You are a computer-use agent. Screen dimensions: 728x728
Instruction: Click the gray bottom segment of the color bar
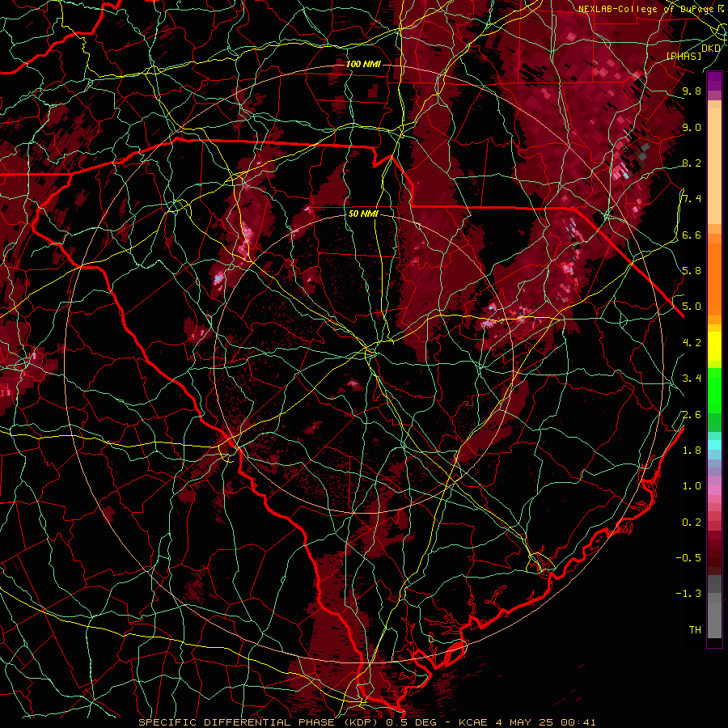[714, 616]
